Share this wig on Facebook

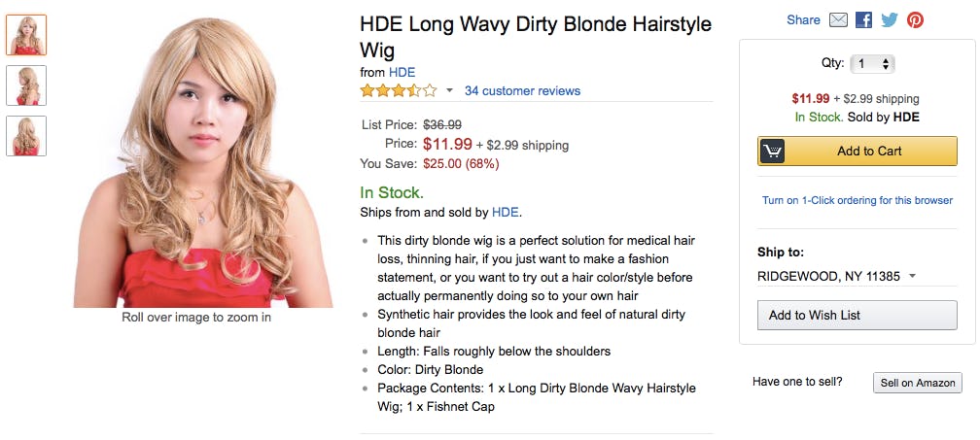pos(863,20)
